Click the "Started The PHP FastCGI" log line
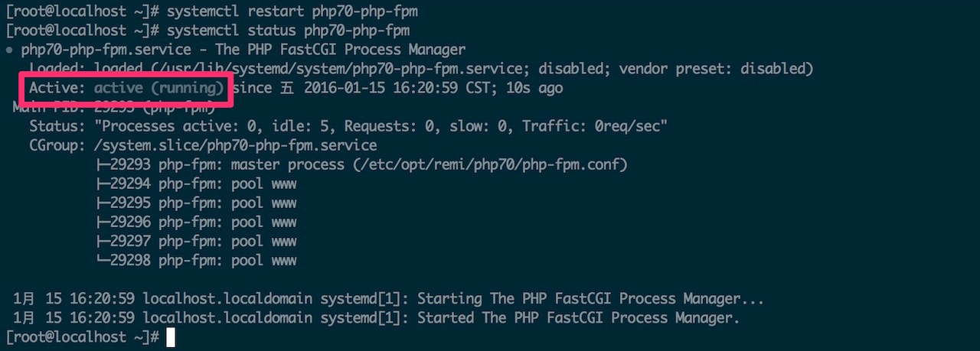Viewport: 980px width, 351px height. pos(377,317)
